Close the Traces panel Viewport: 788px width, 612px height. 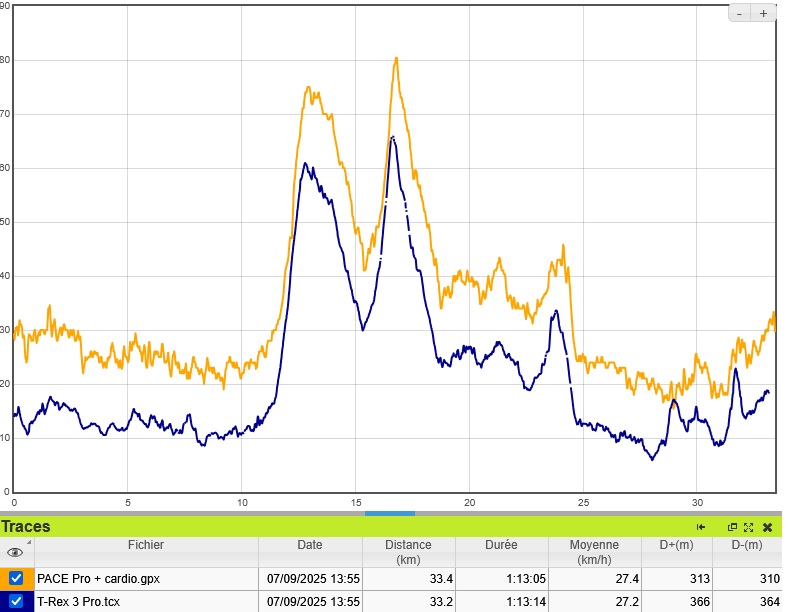click(767, 527)
